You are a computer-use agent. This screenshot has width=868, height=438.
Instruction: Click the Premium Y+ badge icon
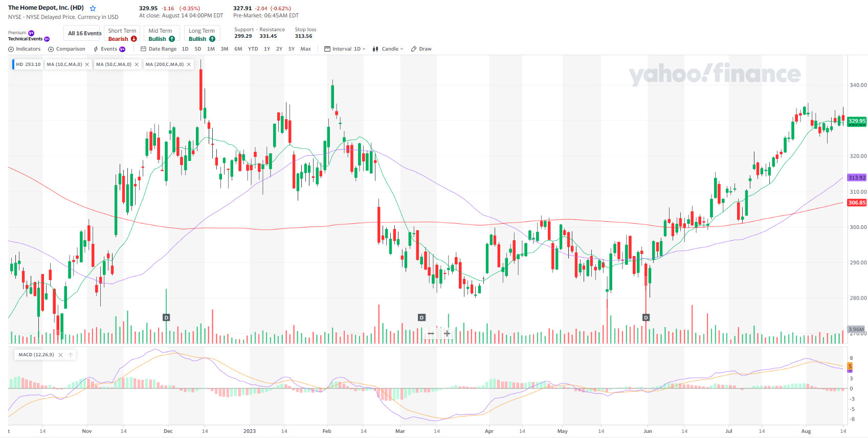point(31,33)
